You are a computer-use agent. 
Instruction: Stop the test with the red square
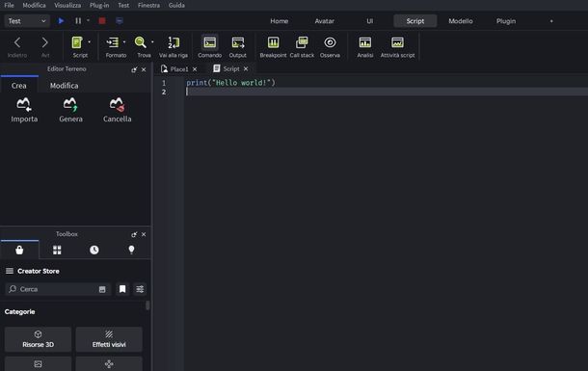tap(102, 21)
